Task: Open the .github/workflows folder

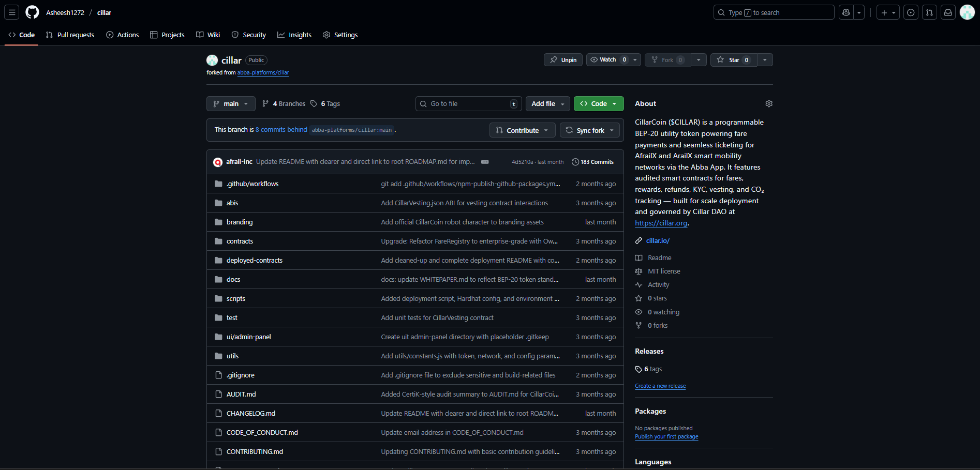Action: pos(253,184)
